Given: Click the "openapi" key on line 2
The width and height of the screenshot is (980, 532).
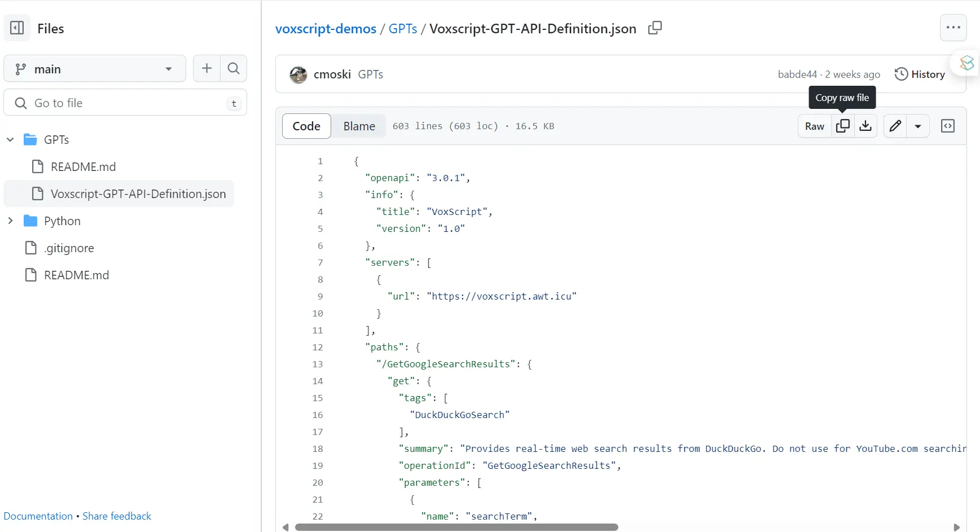Looking at the screenshot, I should click(x=390, y=178).
